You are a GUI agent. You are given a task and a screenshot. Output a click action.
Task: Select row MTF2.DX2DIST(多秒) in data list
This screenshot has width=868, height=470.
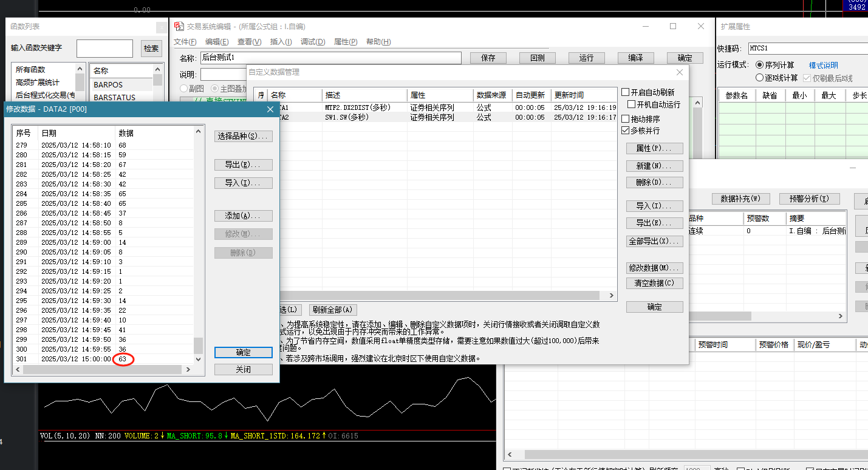(x=436, y=107)
